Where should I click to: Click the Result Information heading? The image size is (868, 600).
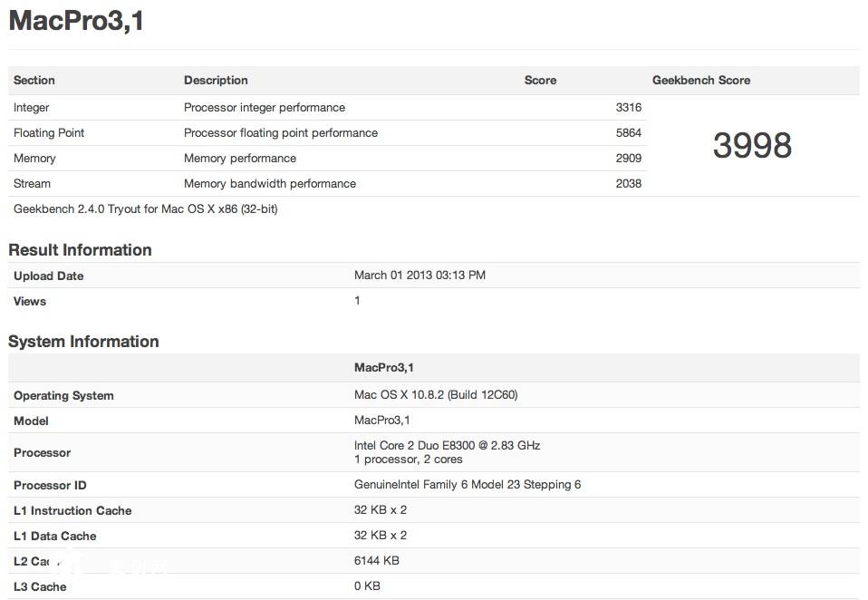coord(80,250)
